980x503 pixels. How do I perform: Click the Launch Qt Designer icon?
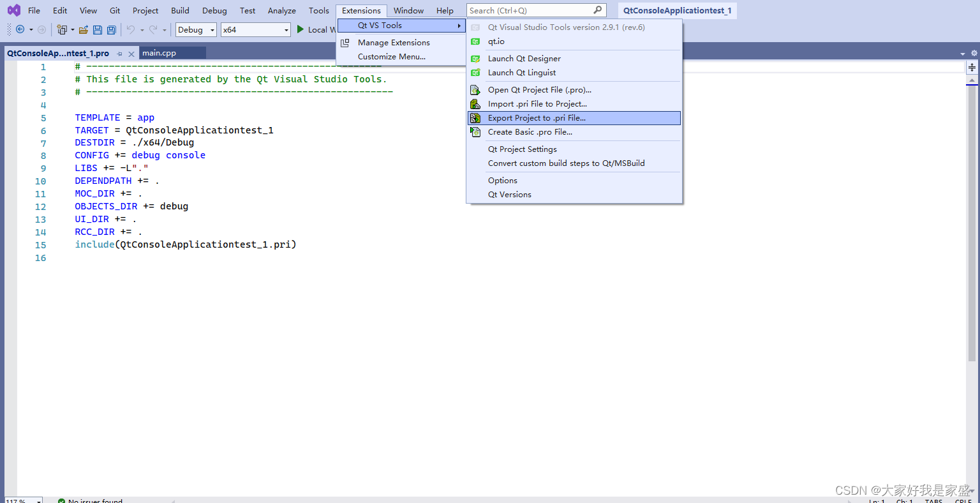(x=475, y=59)
